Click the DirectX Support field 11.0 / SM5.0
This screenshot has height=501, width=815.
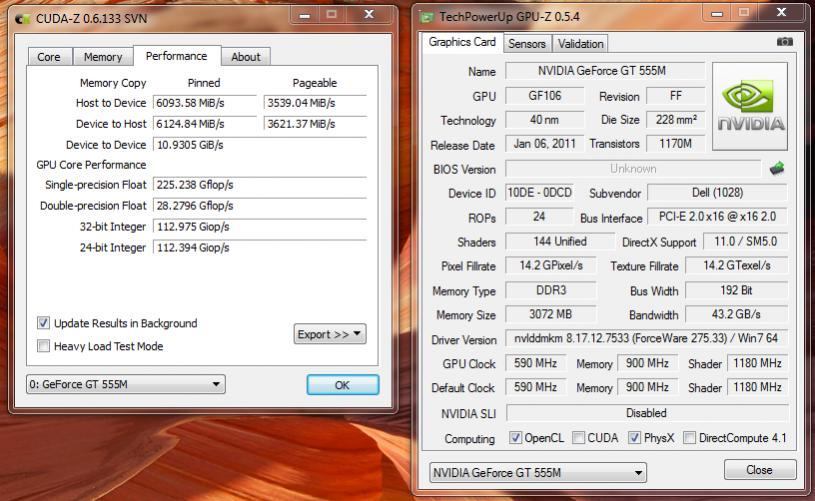click(745, 241)
